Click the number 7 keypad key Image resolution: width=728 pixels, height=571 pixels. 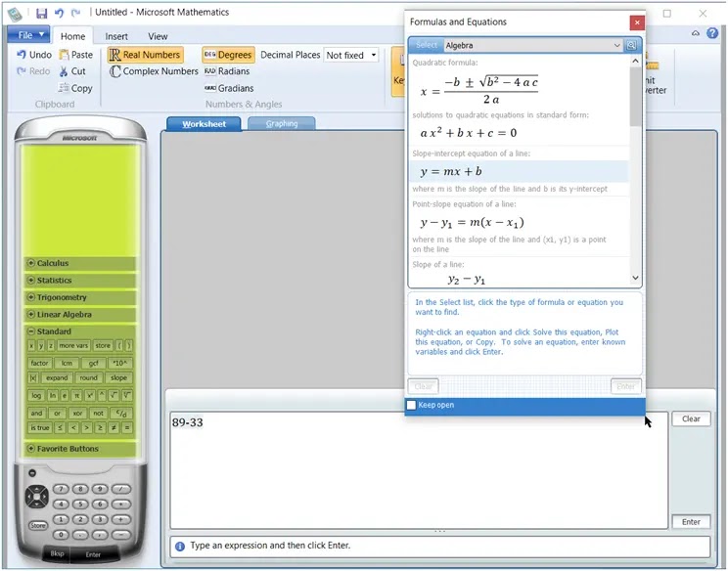click(61, 489)
